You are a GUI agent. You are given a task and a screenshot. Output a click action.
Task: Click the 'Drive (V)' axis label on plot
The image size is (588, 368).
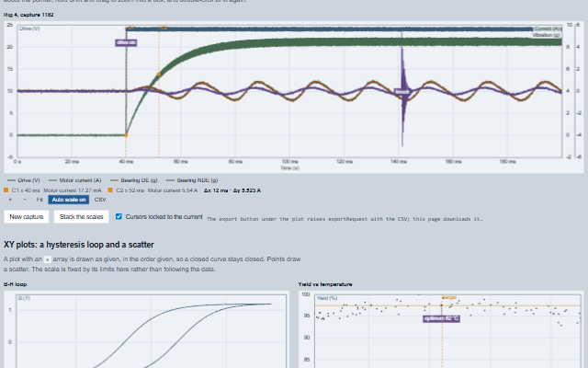click(x=29, y=29)
